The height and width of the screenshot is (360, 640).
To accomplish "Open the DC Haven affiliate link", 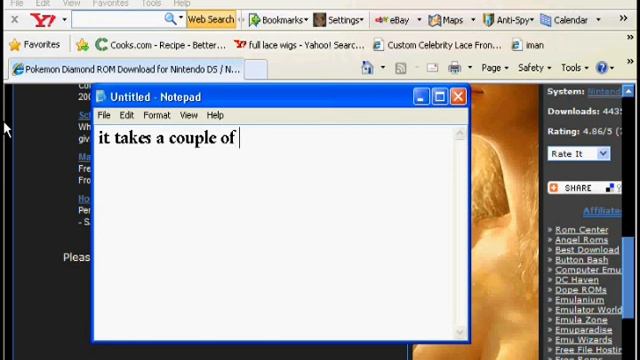I will 577,280.
